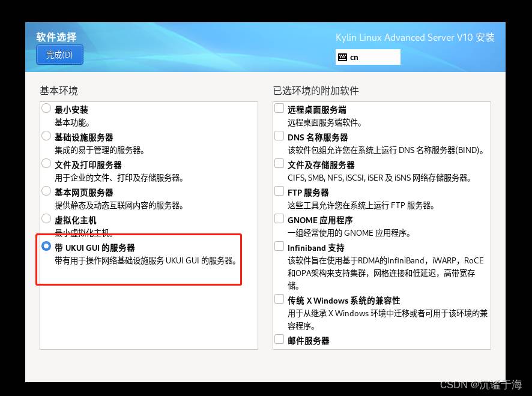Image resolution: width=532 pixels, height=396 pixels.
Task: Open the cn keyboard layout indicator
Action: tap(367, 57)
